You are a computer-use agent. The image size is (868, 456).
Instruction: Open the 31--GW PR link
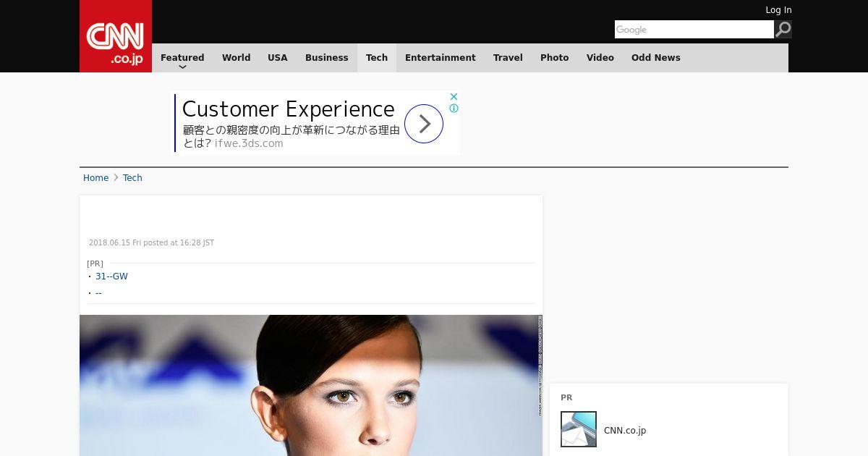tap(111, 276)
